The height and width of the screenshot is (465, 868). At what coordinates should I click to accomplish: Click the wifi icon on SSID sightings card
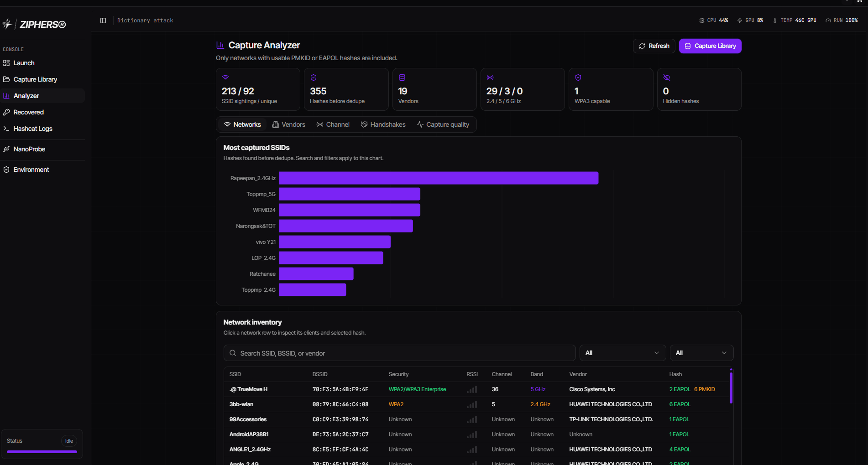(x=225, y=77)
